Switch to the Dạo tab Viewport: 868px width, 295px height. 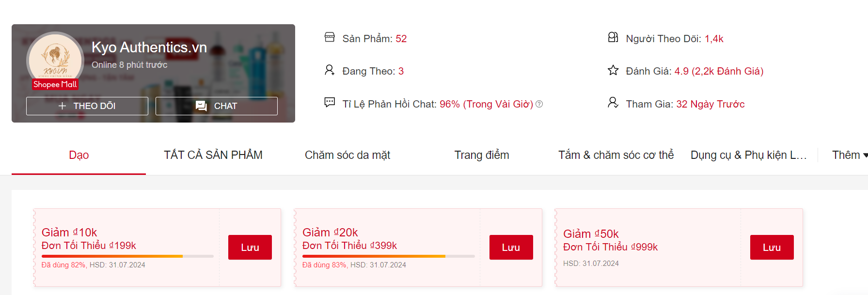point(79,155)
